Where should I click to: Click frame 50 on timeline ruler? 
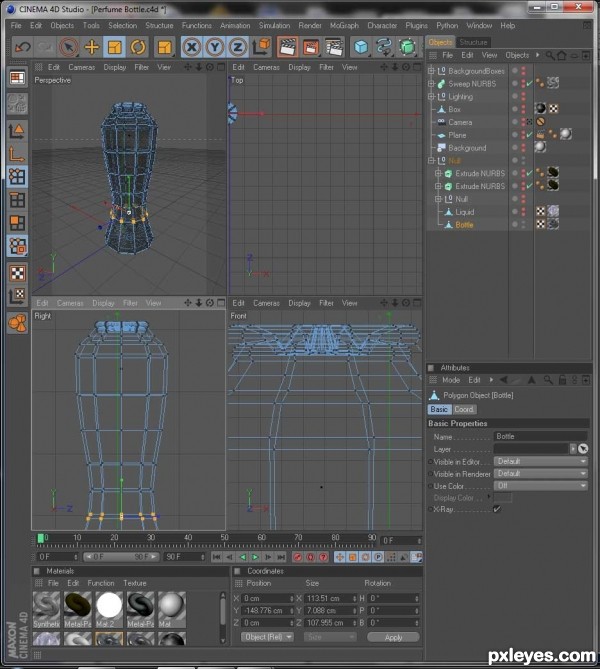(225, 538)
